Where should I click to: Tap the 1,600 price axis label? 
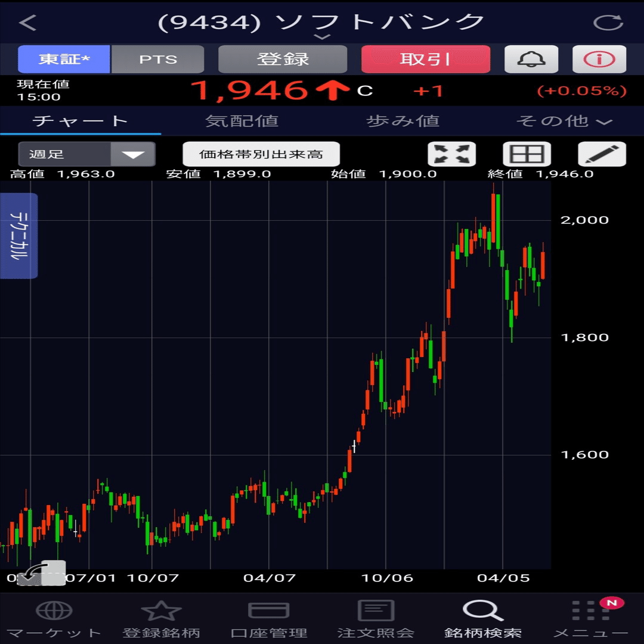point(584,454)
